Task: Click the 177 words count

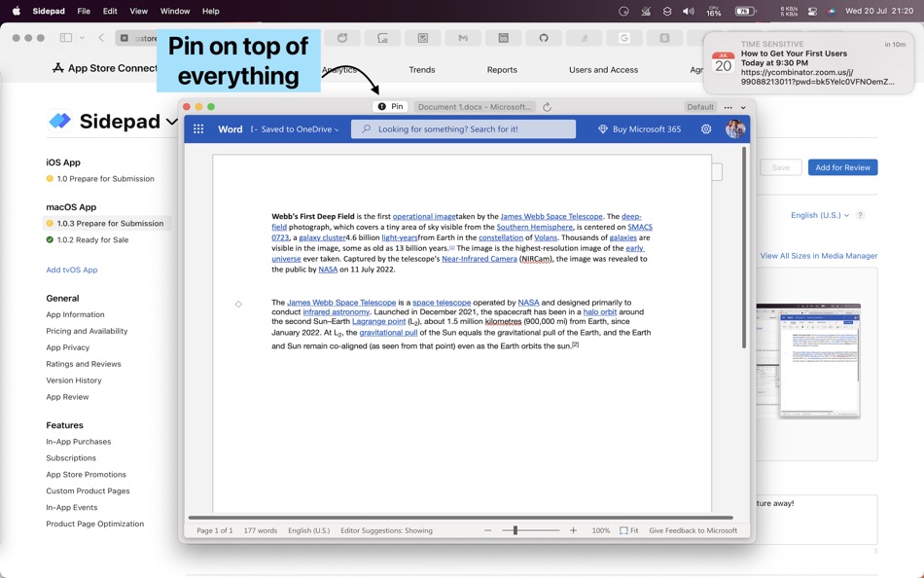Action: (x=261, y=530)
